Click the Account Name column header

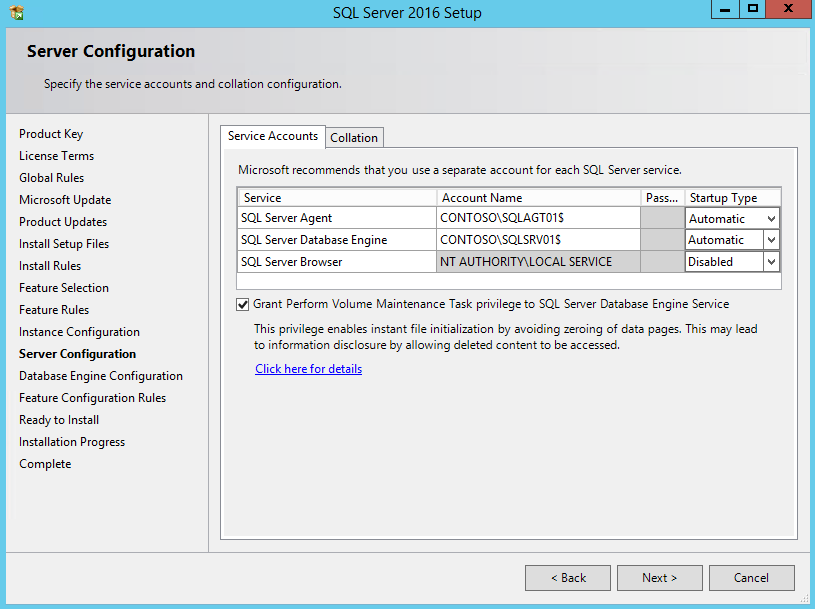pyautogui.click(x=538, y=198)
